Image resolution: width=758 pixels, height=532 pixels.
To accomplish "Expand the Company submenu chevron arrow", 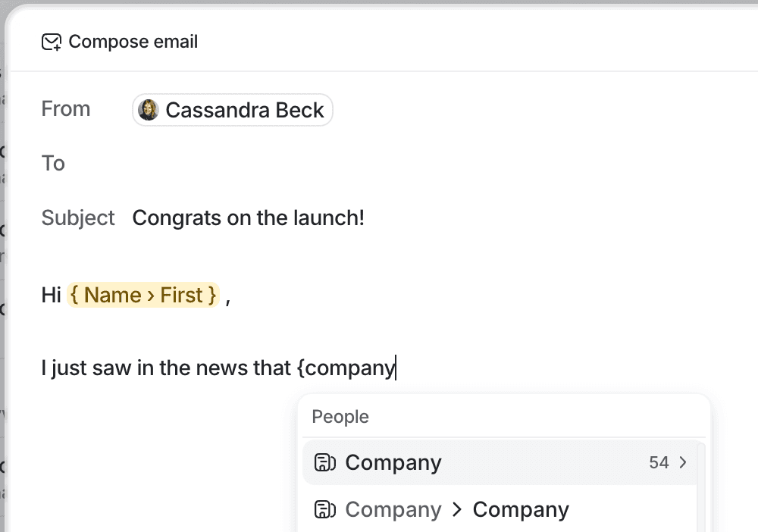I will click(x=683, y=463).
